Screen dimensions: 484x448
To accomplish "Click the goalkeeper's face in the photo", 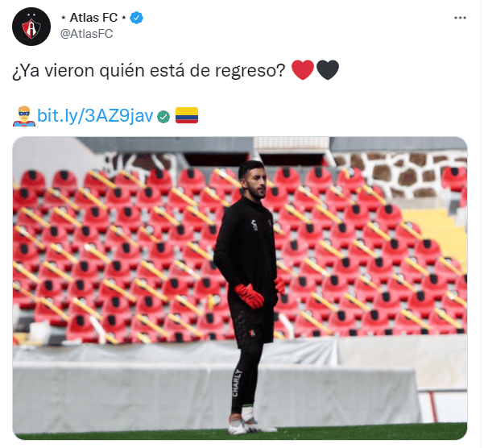I will [257, 183].
